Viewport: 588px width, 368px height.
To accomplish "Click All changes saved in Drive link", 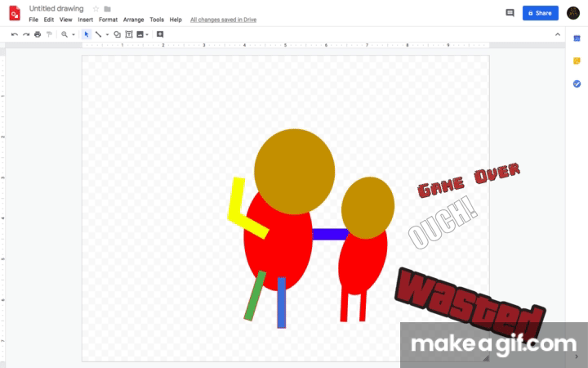I will click(x=223, y=20).
